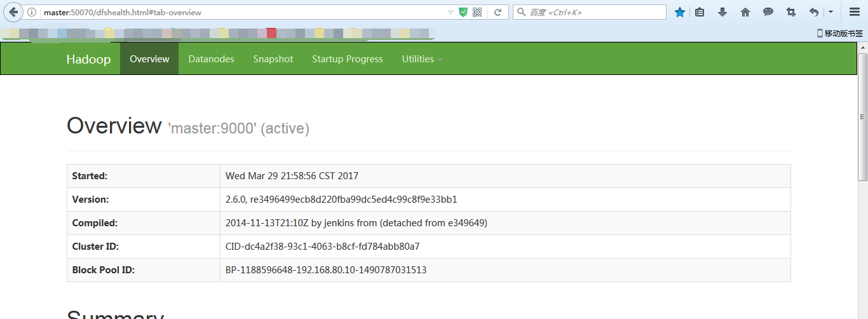Viewport: 868px width, 319px height.
Task: Reload the page with the refresh icon
Action: click(x=498, y=12)
